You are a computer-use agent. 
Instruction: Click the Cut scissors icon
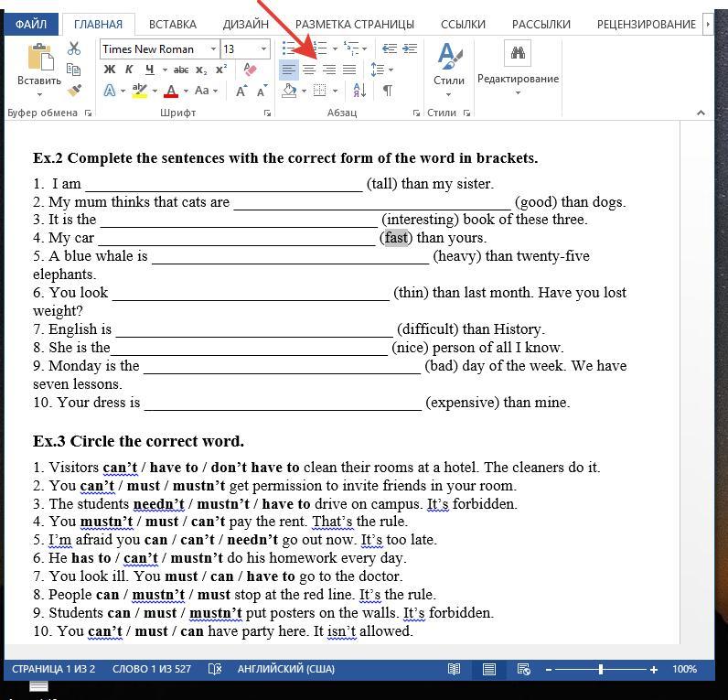click(x=74, y=48)
